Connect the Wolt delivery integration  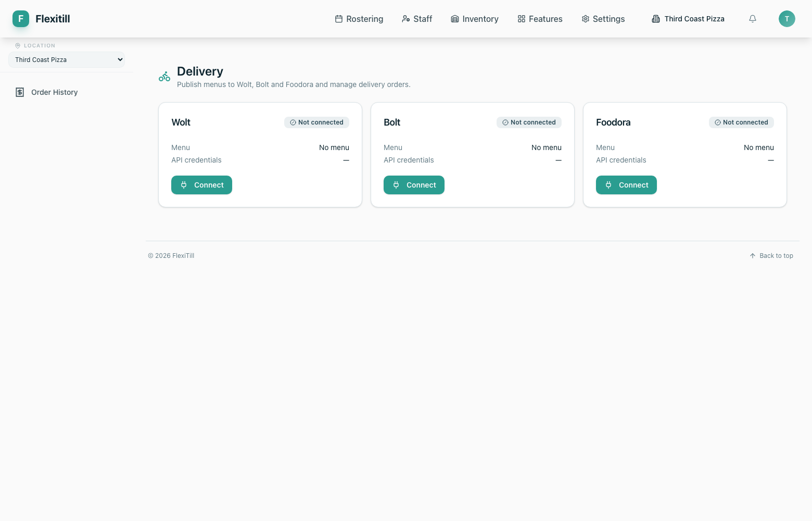point(201,185)
